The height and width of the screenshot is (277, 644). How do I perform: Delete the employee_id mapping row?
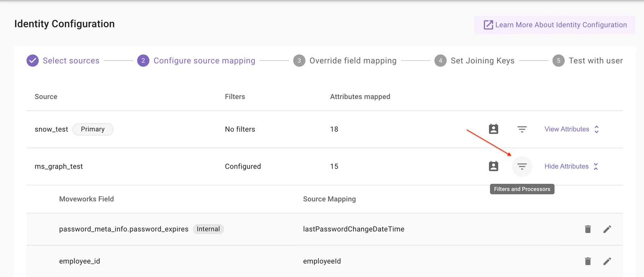pos(588,261)
